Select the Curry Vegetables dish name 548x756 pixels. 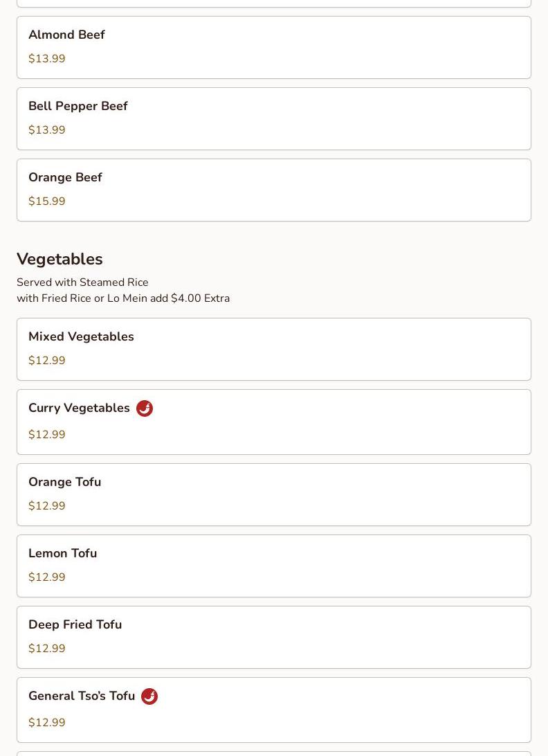(x=79, y=408)
